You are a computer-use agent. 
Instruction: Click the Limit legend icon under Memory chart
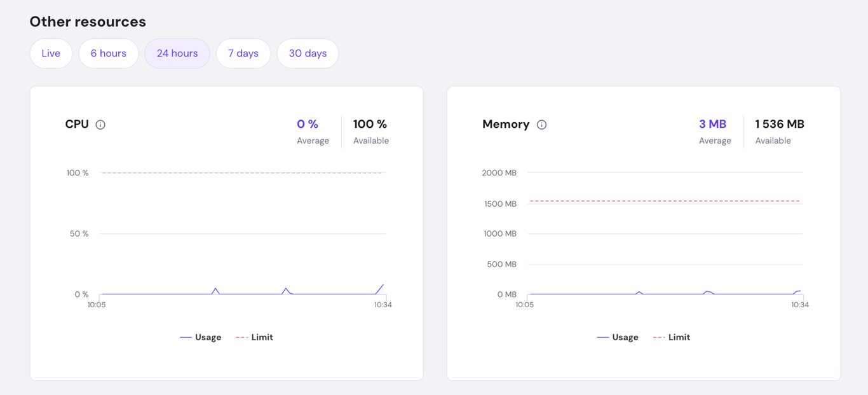coord(658,336)
